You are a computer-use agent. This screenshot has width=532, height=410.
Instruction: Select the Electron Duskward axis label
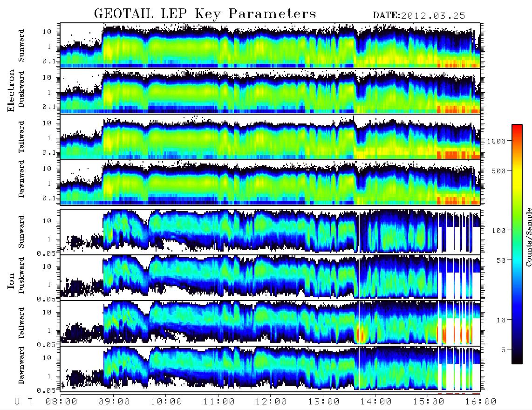tap(21, 89)
